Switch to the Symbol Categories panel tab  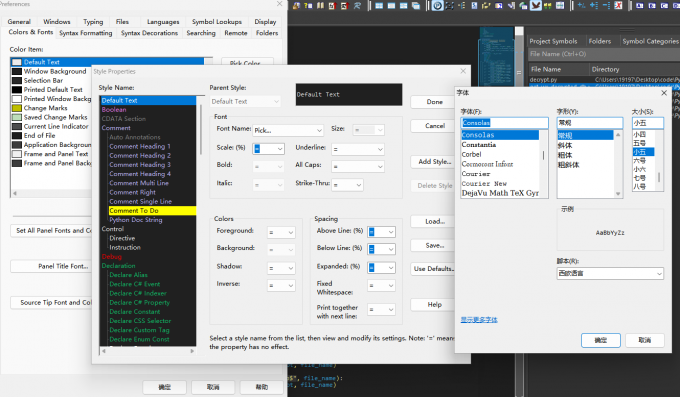coord(650,41)
